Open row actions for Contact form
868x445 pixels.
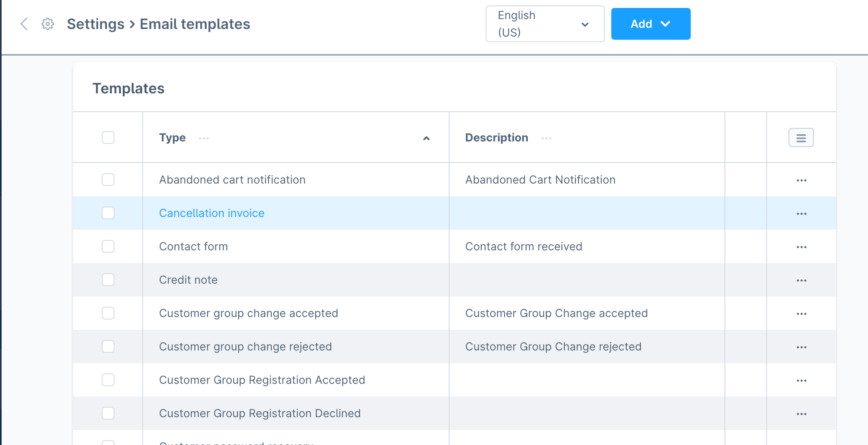(x=802, y=247)
